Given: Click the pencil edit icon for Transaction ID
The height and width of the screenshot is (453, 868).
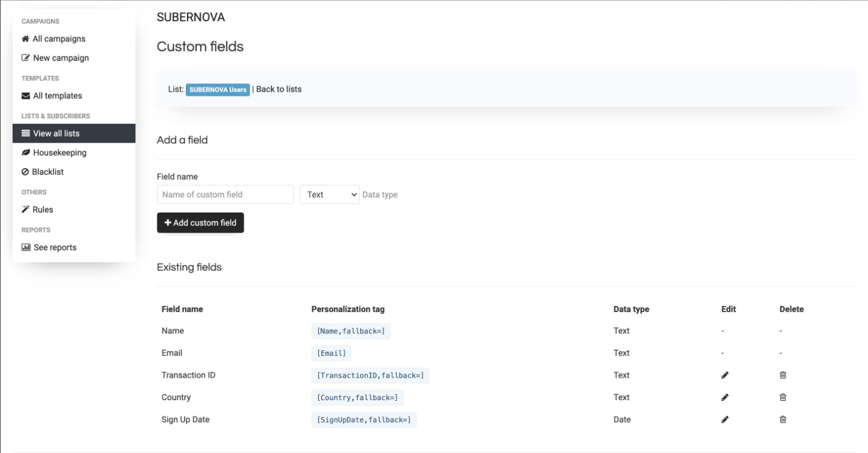Looking at the screenshot, I should click(x=725, y=375).
